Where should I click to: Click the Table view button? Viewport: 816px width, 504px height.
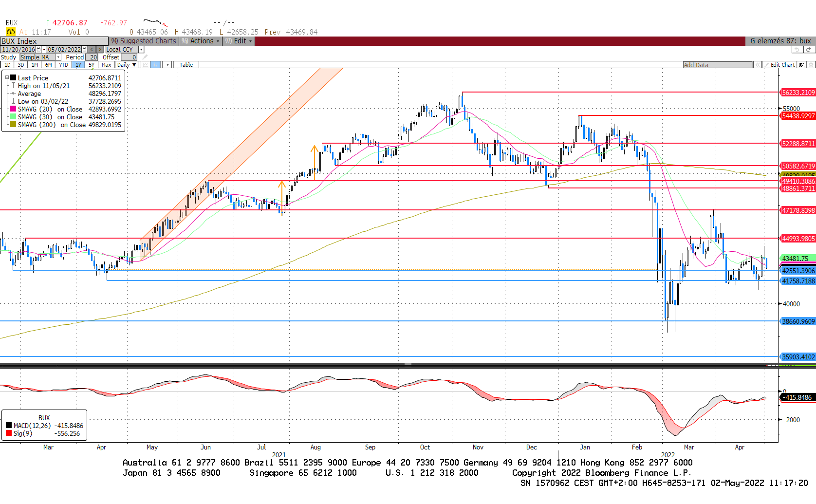click(x=186, y=65)
